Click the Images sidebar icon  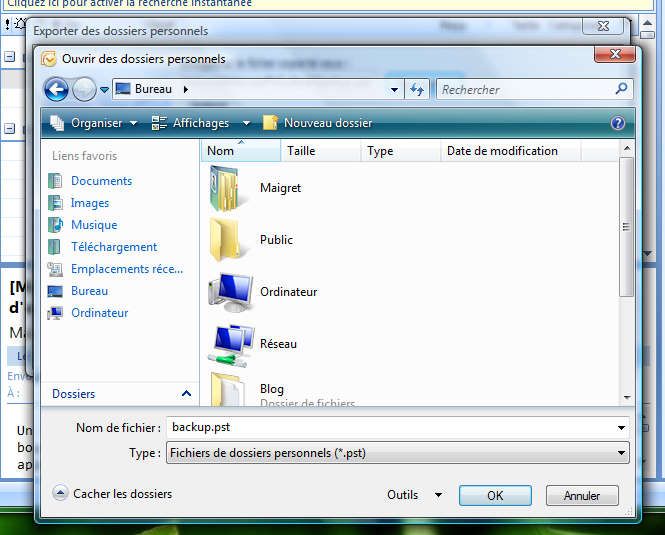point(55,203)
